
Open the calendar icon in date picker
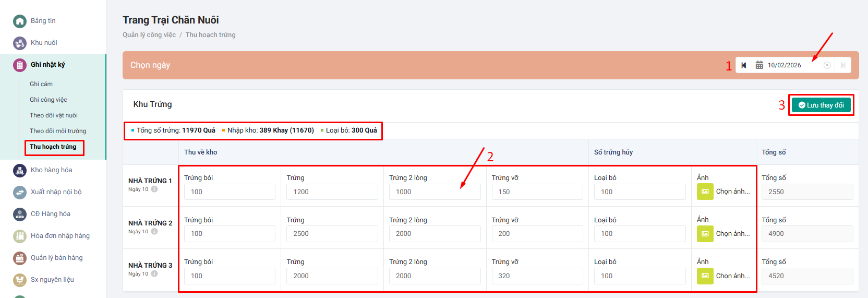pyautogui.click(x=759, y=65)
